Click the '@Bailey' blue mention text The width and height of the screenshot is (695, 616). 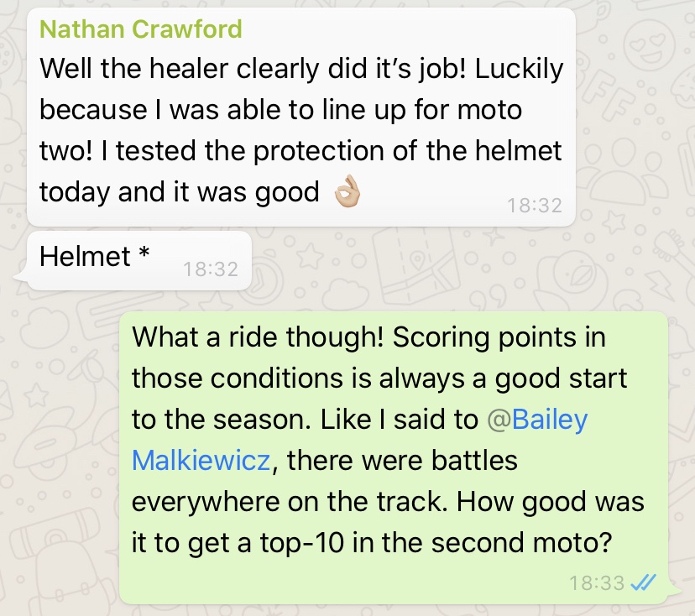(536, 420)
